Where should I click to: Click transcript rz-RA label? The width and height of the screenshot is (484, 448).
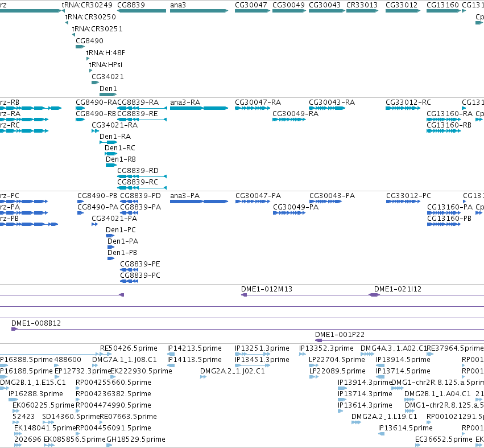(x=10, y=114)
